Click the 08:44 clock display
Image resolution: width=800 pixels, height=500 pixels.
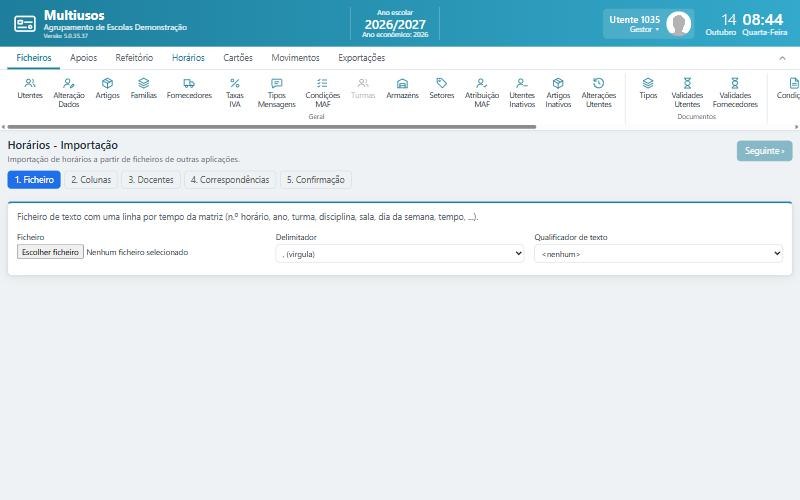[x=762, y=19]
